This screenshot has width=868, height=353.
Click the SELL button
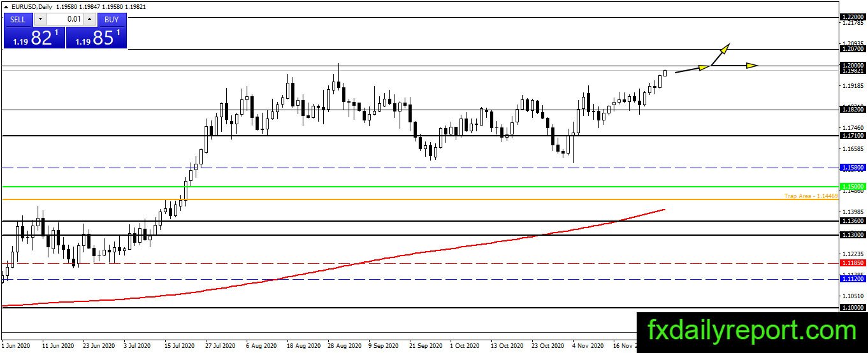(18, 19)
